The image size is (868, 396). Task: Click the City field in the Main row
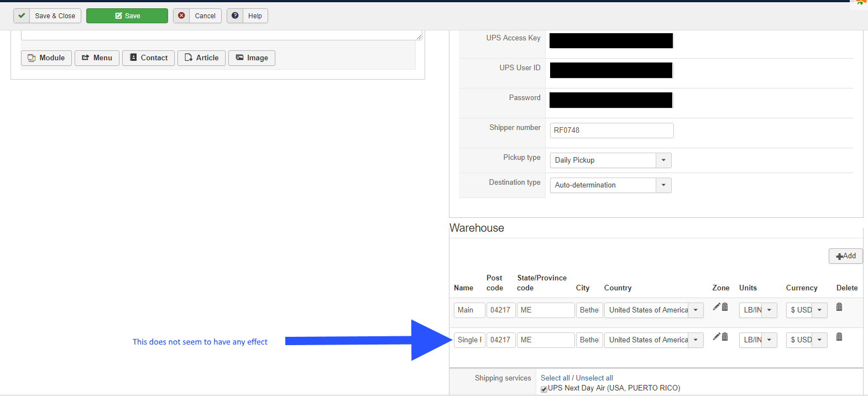click(589, 310)
